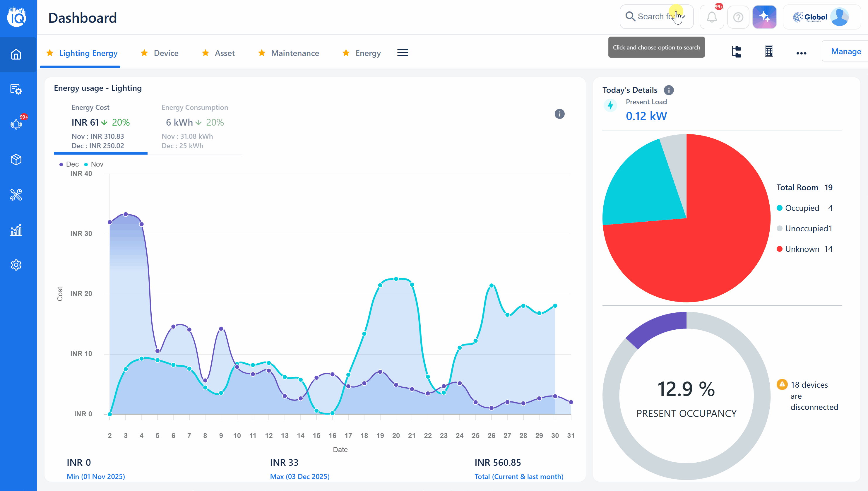Viewport: 868px width, 491px height.
Task: Open the alarm bell sidebar icon
Action: click(16, 124)
